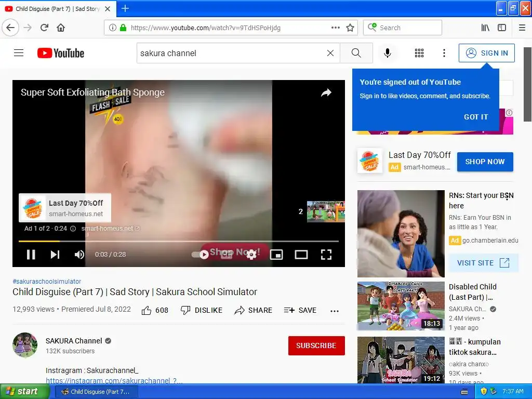Toggle the autoplay switch
The height and width of the screenshot is (399, 532).
coord(200,255)
